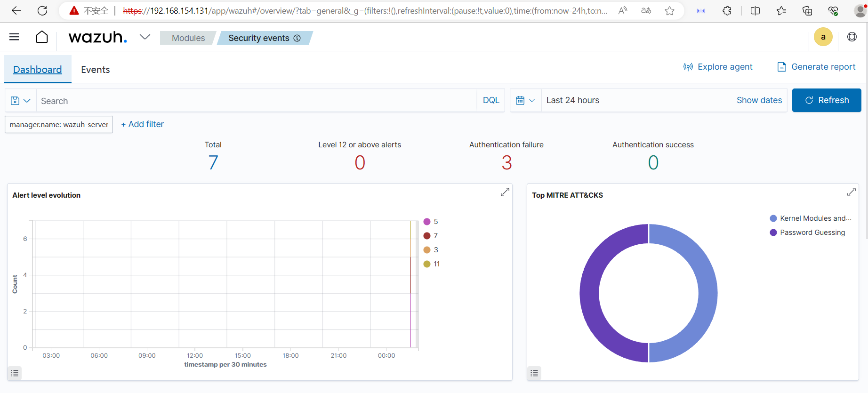Expand the Top MITRE ATT&CKS panel
This screenshot has width=868, height=393.
(852, 192)
